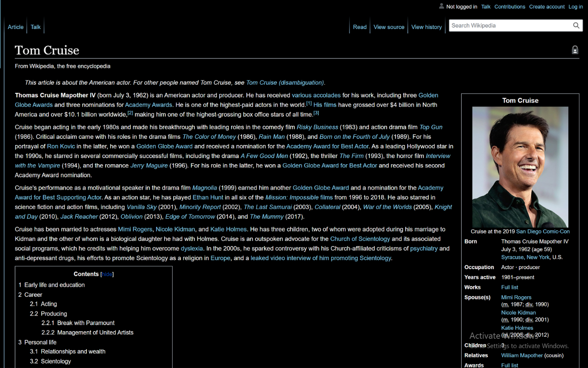Click Tom Cruise infobox photo
Image resolution: width=588 pixels, height=368 pixels.
(x=520, y=167)
